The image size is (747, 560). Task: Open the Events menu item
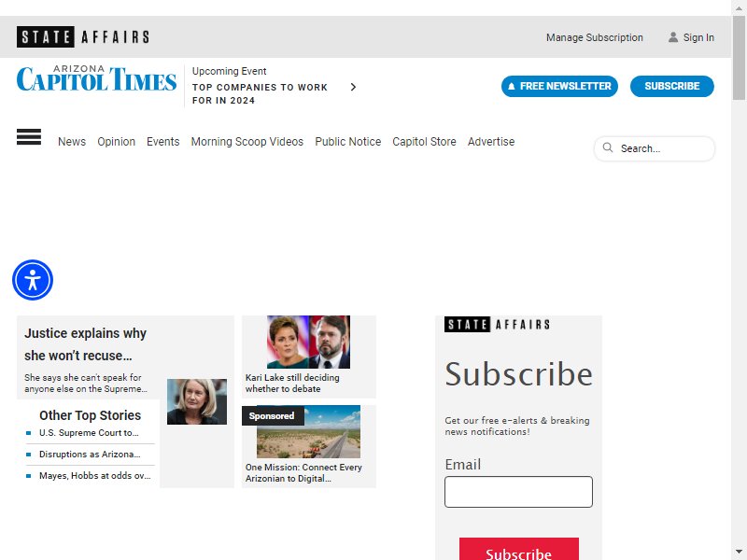tap(162, 142)
